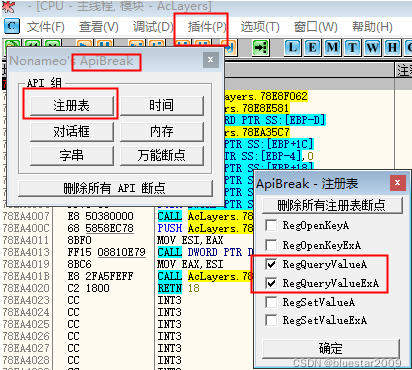Select address row 78EA4023
Image resolution: width=412 pixels, height=370 pixels.
point(26,300)
